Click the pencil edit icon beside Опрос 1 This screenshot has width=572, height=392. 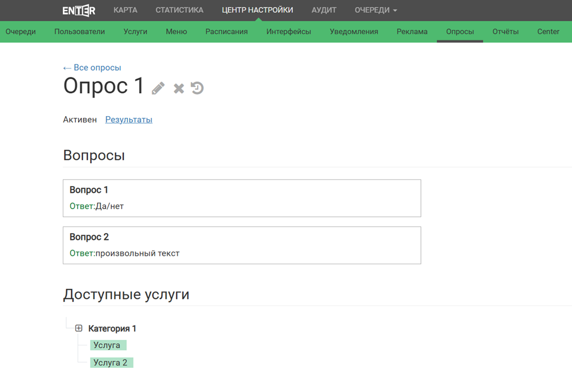(x=158, y=88)
